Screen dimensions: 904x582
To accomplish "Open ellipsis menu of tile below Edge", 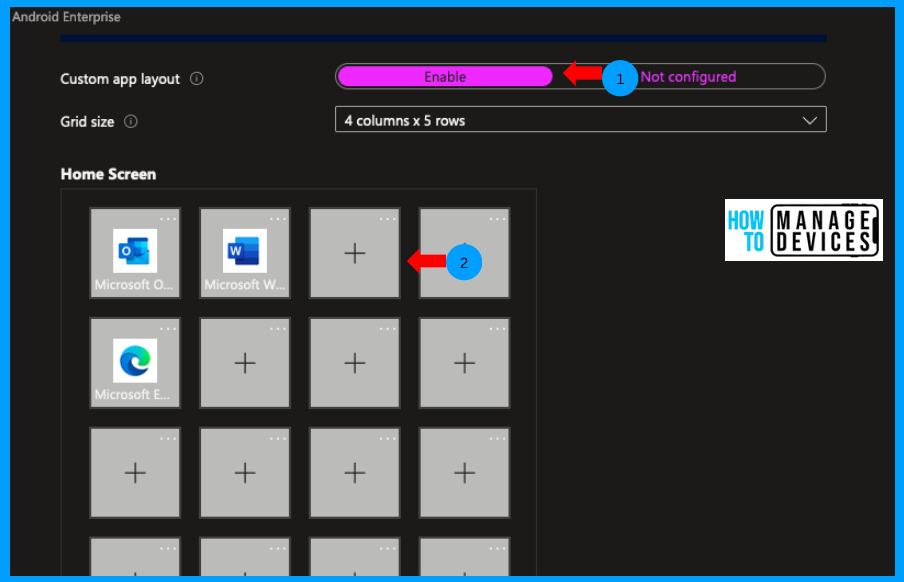I will [168, 438].
